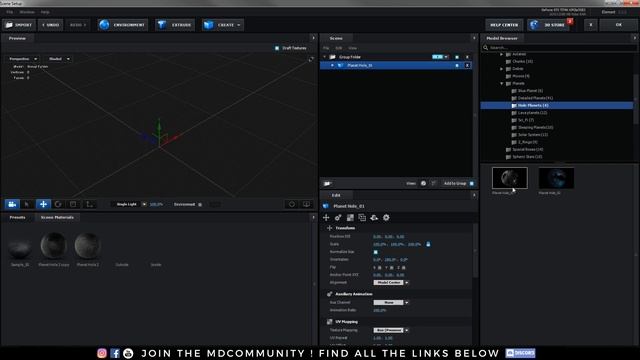The image size is (640, 360).
Task: Click the scale lock icon
Action: [428, 244]
